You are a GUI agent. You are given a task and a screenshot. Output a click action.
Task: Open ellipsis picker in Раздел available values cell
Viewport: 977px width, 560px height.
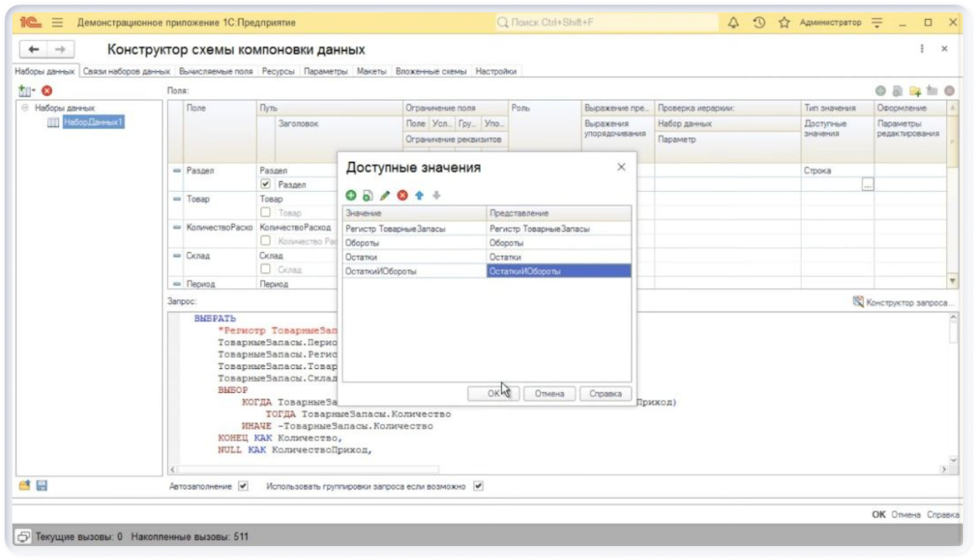867,185
